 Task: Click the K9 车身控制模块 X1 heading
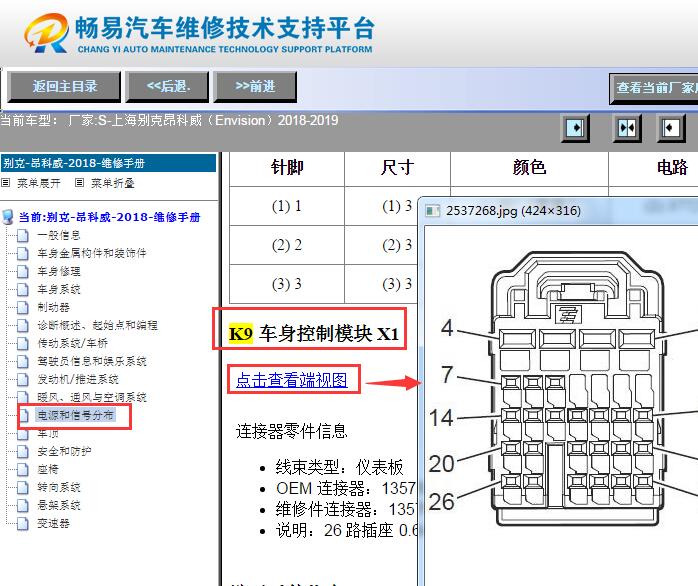pyautogui.click(x=313, y=334)
